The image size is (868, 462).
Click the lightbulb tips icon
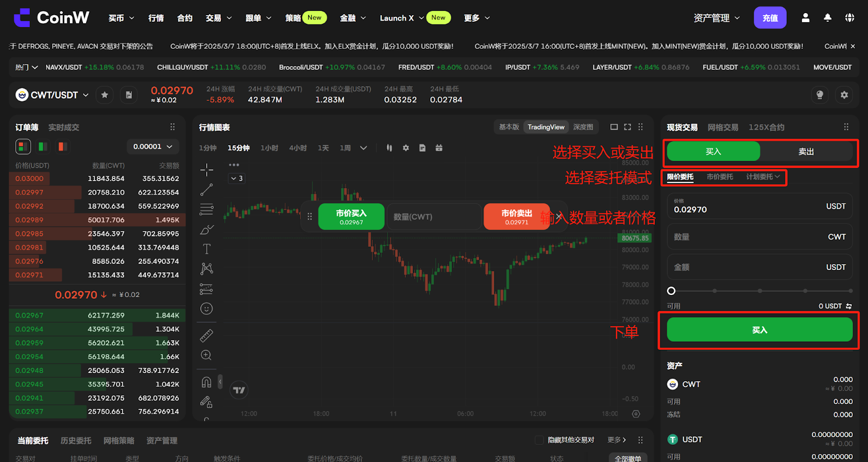820,95
